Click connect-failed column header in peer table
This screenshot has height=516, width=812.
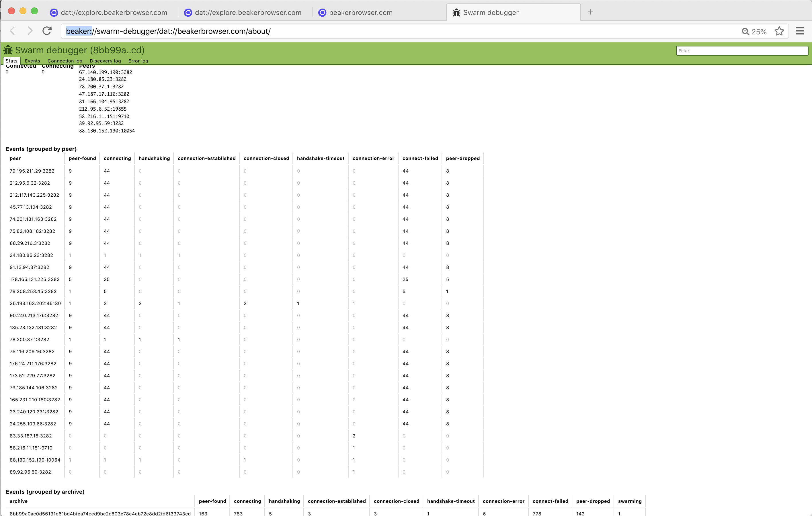(x=420, y=159)
